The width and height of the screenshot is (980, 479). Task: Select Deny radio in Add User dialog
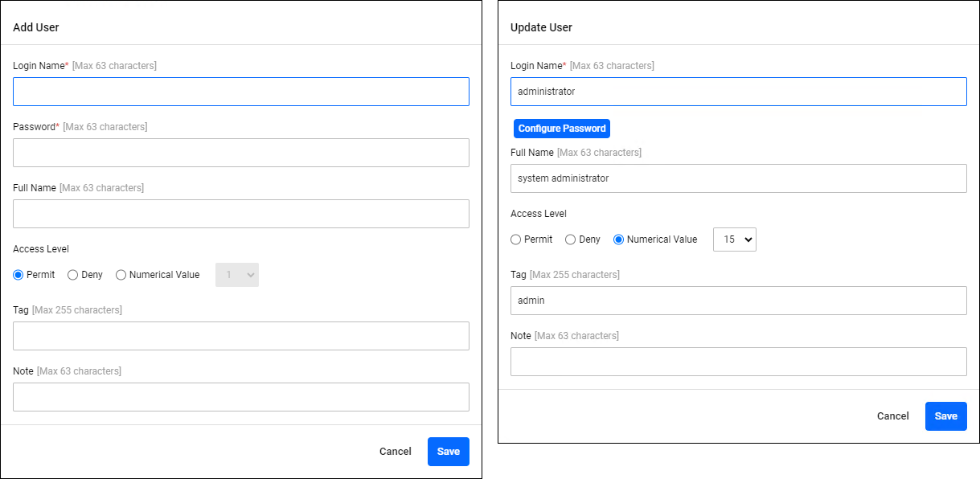coord(73,275)
